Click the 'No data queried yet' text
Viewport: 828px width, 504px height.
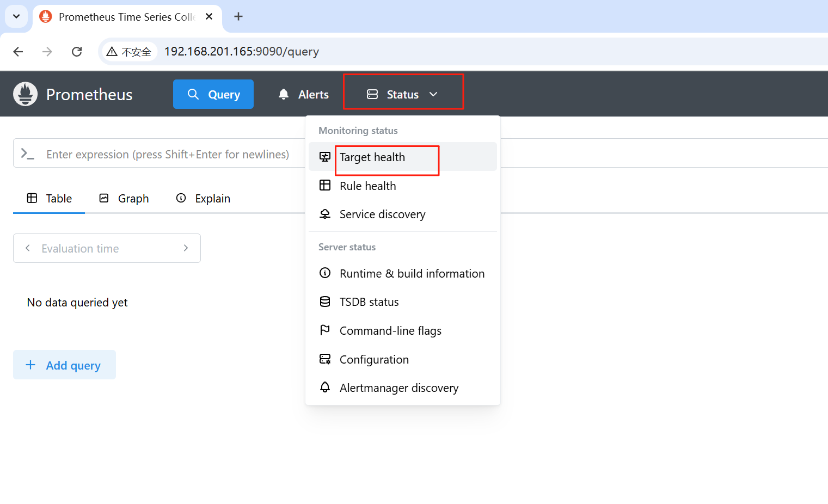77,303
